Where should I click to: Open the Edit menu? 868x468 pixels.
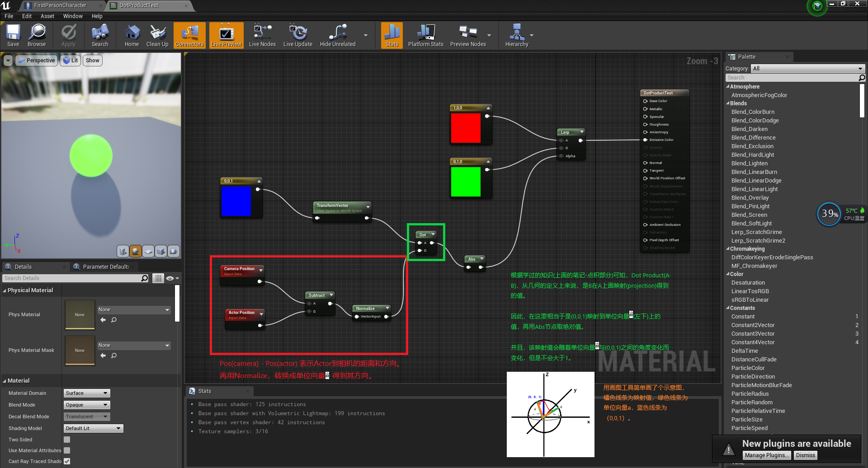point(27,16)
